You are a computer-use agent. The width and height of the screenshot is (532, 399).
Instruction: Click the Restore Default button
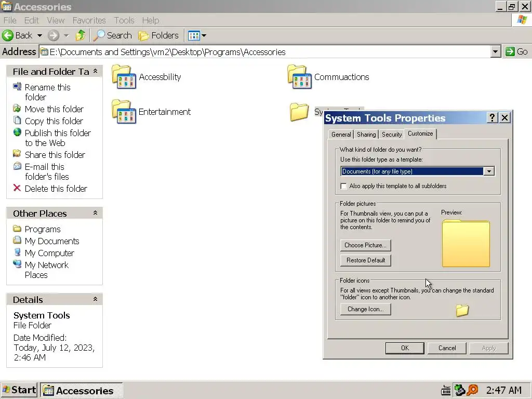365,260
